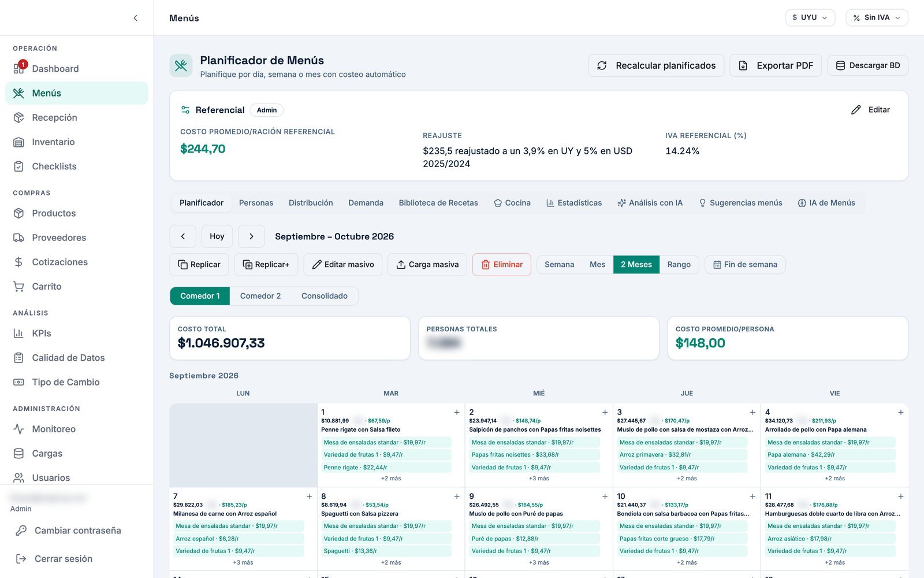924x578 pixels.
Task: Select the Comedor 2 tab
Action: [260, 296]
